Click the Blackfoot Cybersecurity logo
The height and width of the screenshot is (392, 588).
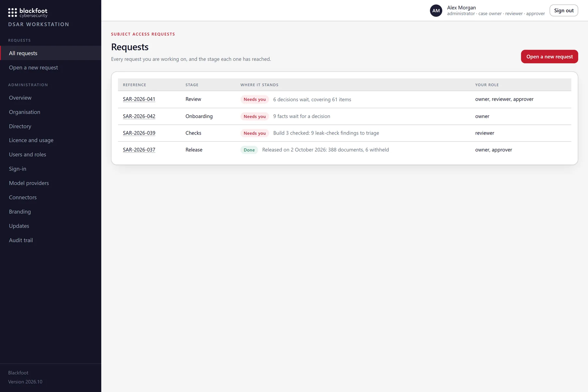coord(28,13)
